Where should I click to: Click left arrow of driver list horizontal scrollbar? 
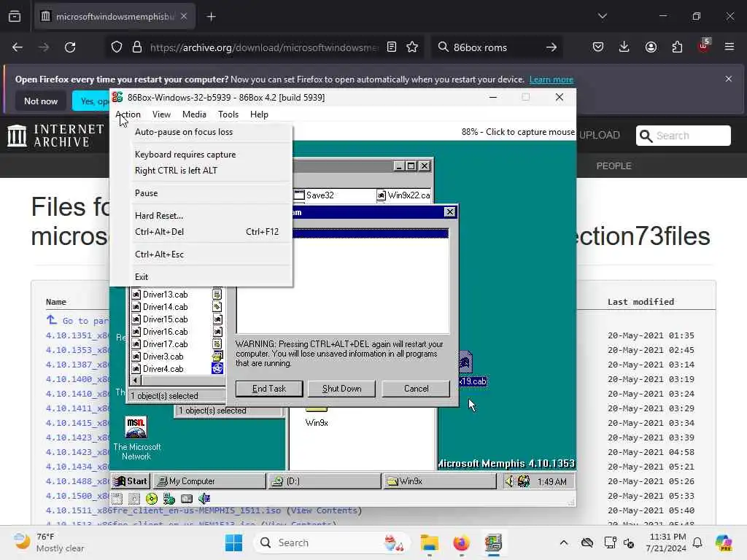136,381
